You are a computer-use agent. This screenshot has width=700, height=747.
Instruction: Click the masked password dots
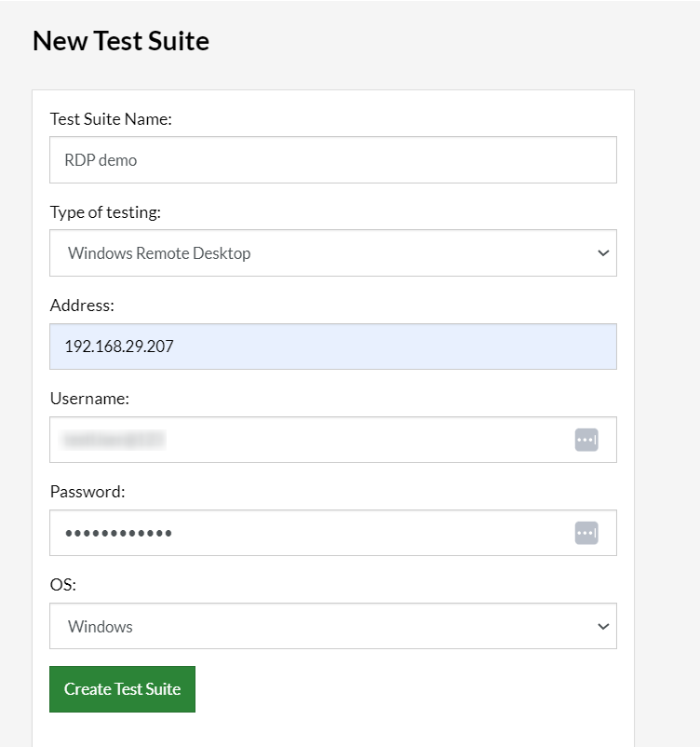click(x=118, y=533)
